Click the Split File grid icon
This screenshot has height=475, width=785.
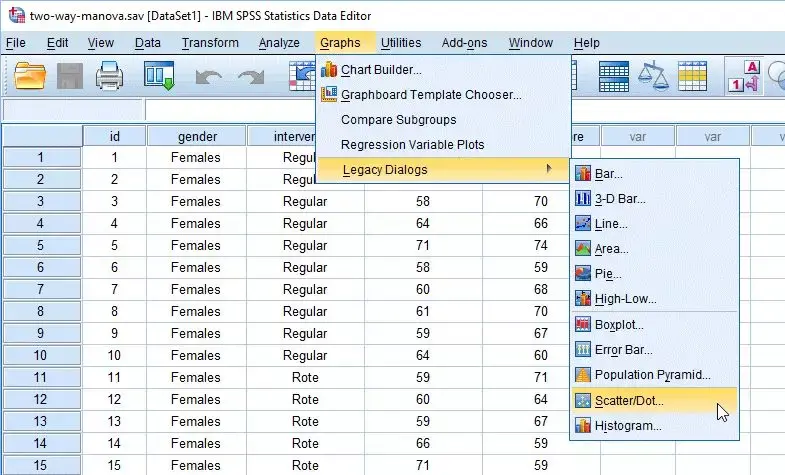(614, 77)
